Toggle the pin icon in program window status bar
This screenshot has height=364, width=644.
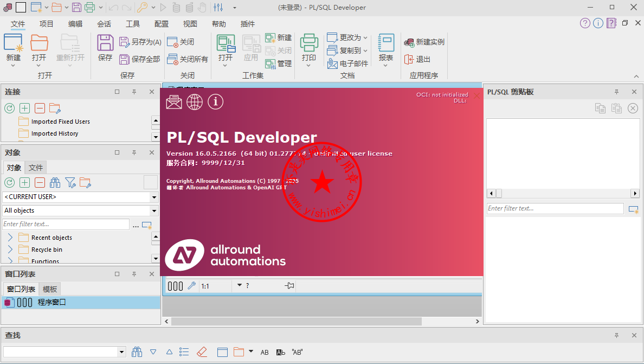(289, 285)
